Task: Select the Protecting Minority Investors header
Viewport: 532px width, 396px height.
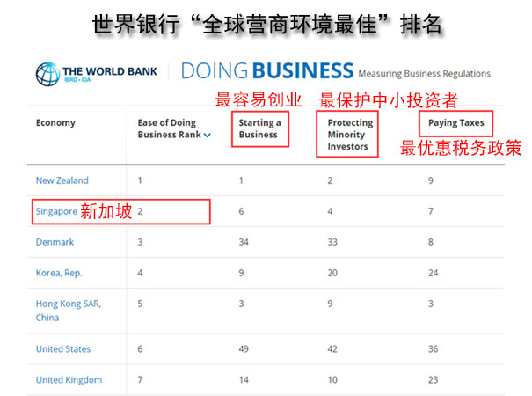Action: pyautogui.click(x=350, y=135)
